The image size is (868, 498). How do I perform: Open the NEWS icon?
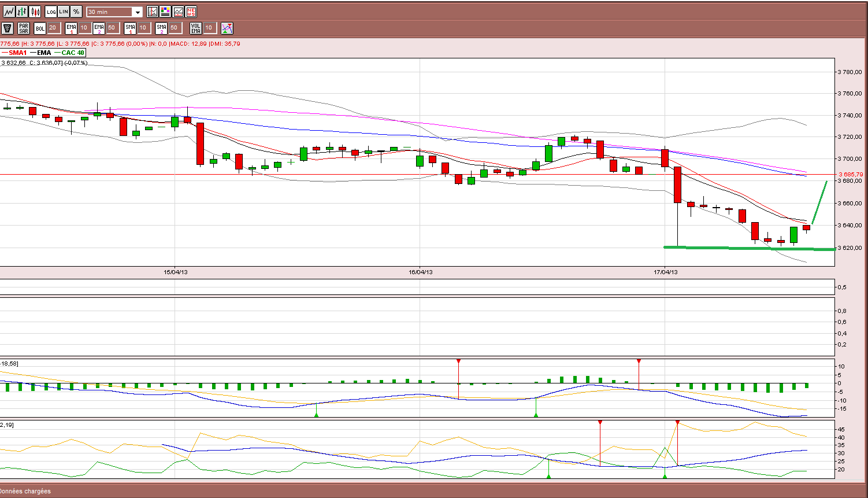pos(191,12)
